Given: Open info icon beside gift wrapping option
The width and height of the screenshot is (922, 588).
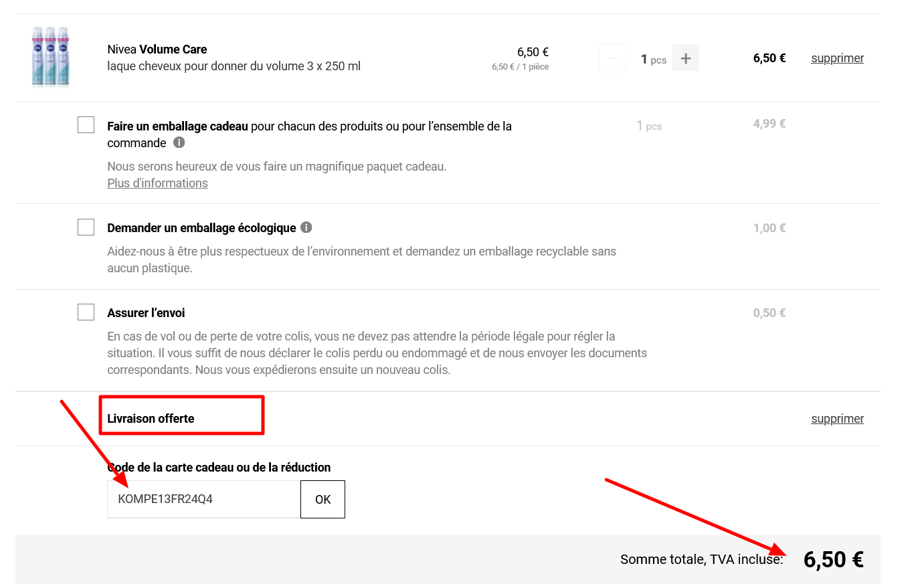Looking at the screenshot, I should (179, 142).
